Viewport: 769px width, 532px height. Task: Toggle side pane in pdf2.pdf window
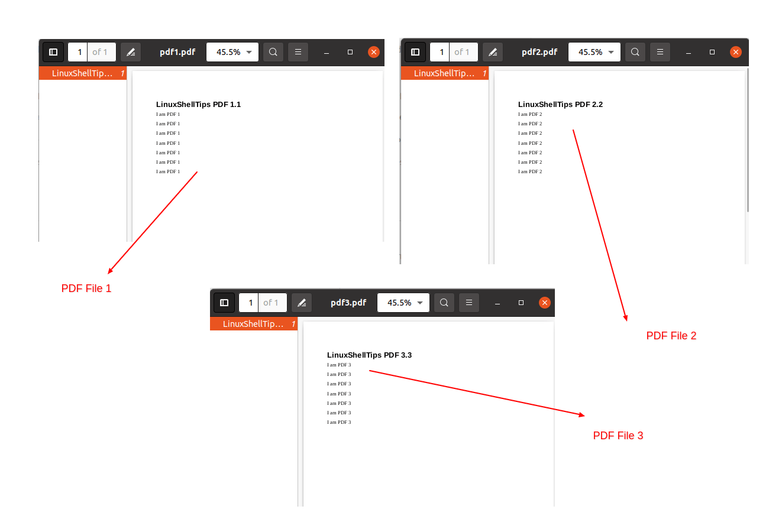[415, 52]
